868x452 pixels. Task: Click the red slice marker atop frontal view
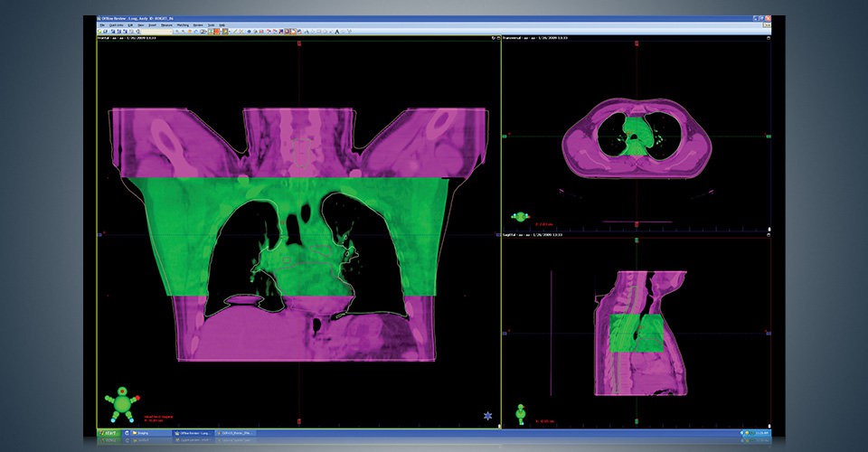[299, 43]
